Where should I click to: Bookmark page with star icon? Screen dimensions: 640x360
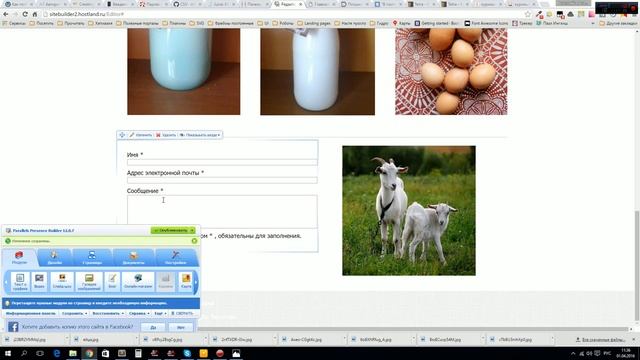(528, 14)
